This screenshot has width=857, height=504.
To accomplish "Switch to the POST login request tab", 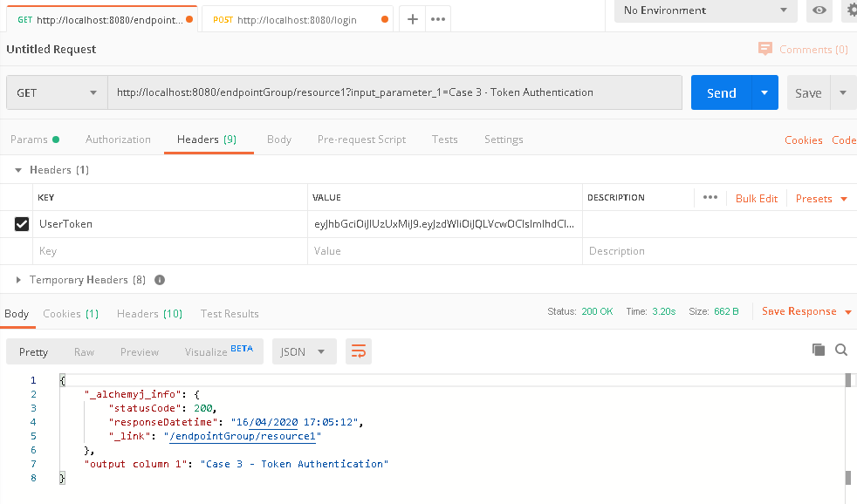I will [297, 19].
